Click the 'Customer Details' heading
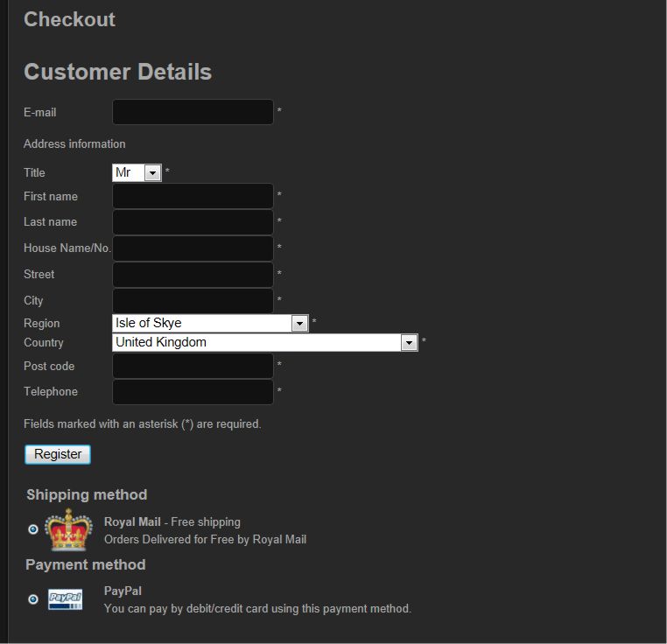The height and width of the screenshot is (644, 667). [118, 72]
